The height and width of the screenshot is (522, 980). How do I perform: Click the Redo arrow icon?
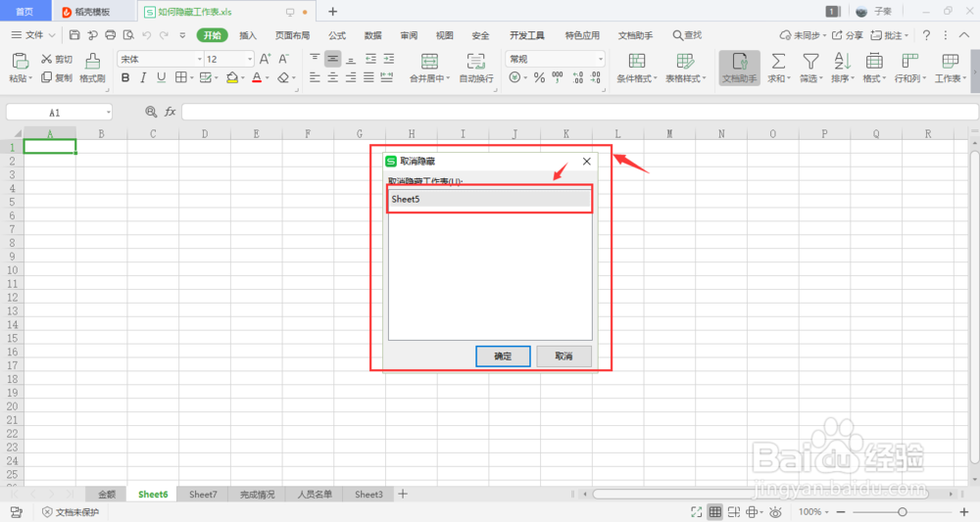(x=164, y=35)
